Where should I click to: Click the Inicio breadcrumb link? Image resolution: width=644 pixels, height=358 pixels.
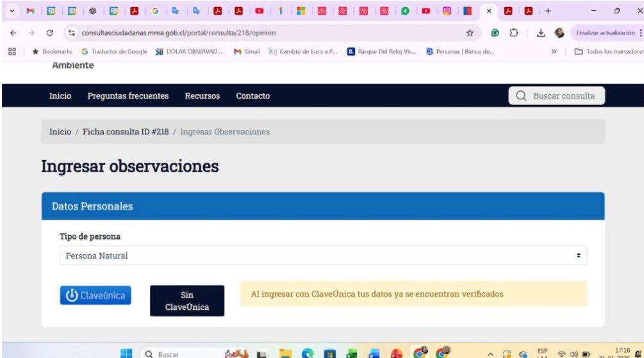(60, 132)
